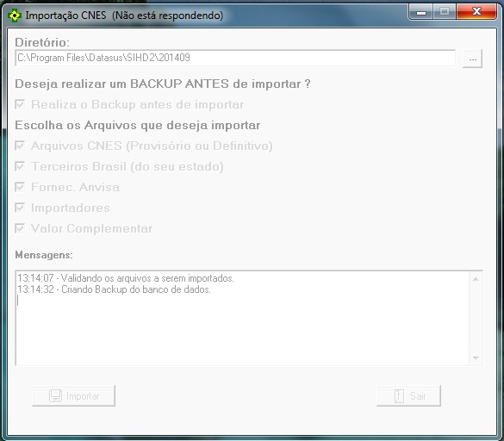Click the Sair button label
504x441 pixels.
coord(418,396)
